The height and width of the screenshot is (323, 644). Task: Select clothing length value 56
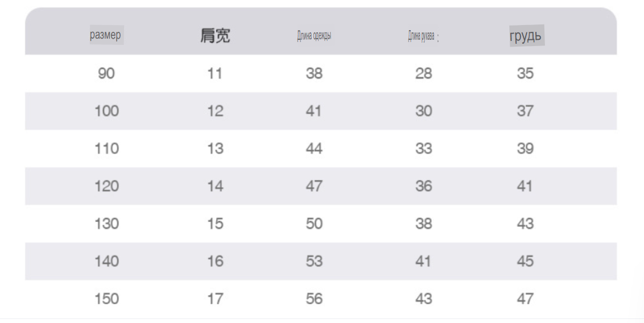(x=314, y=299)
